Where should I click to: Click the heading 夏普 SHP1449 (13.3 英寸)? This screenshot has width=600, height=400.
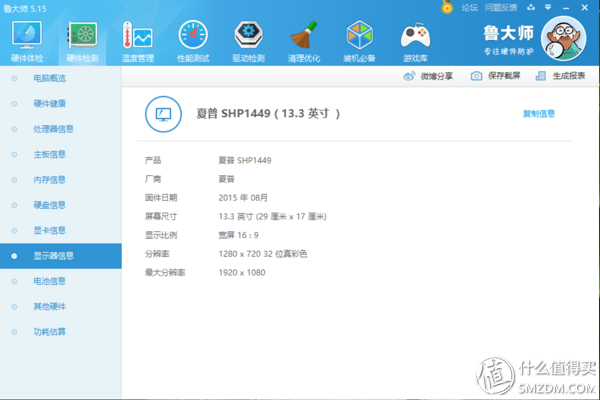(268, 114)
